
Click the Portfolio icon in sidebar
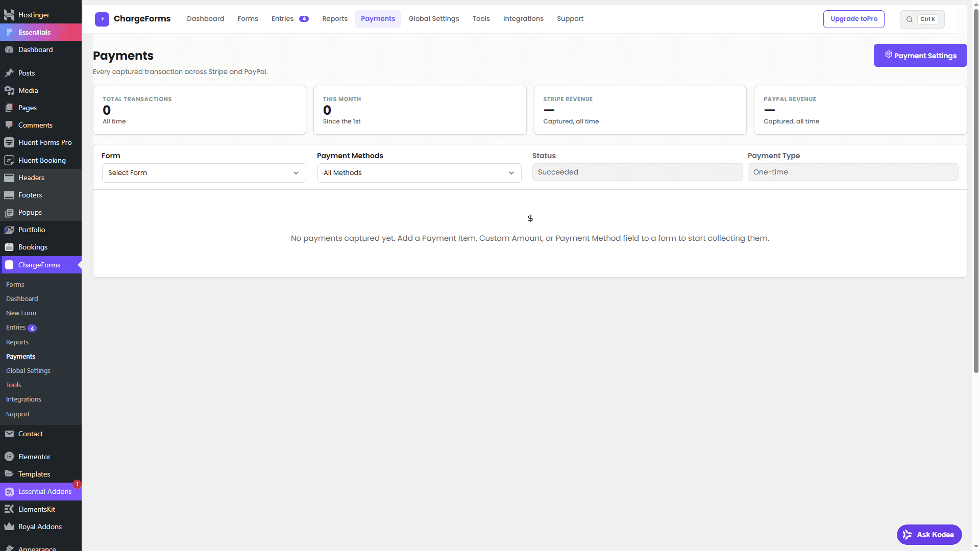tap(9, 230)
